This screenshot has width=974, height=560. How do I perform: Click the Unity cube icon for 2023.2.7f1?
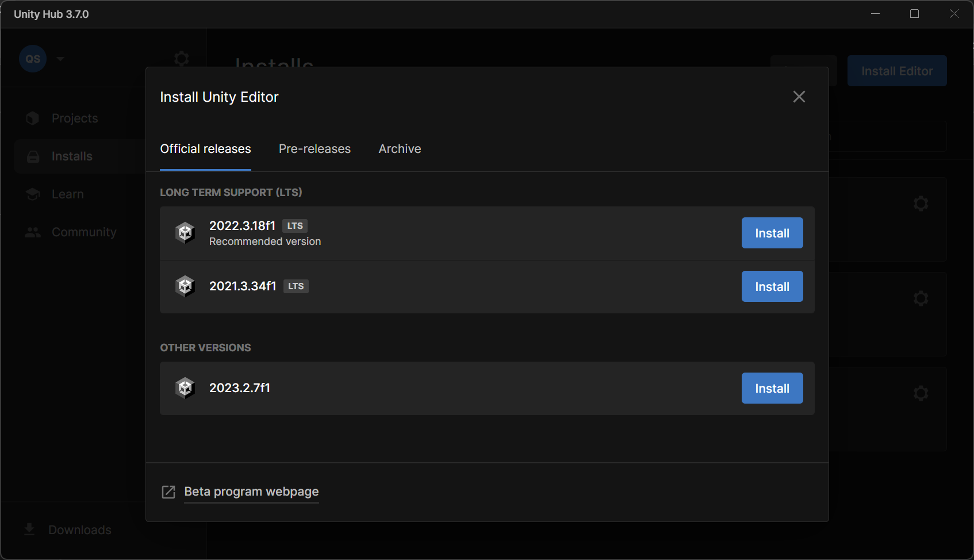coord(185,388)
